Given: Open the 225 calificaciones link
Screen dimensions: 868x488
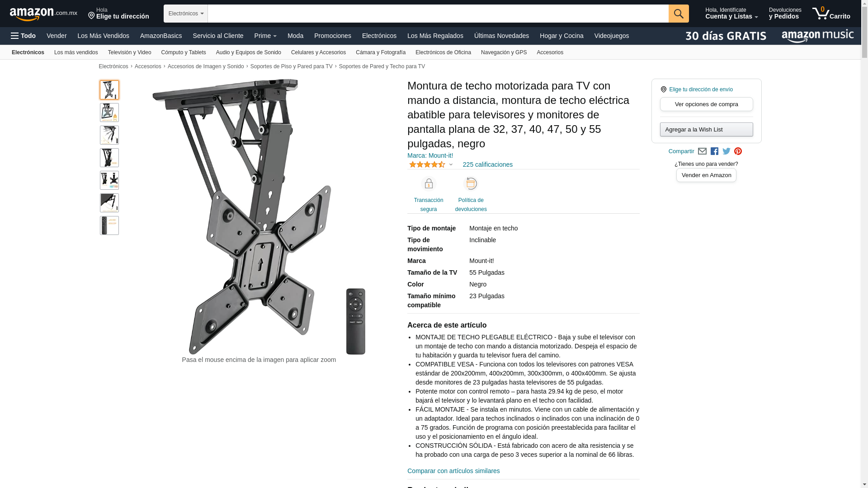Looking at the screenshot, I should 488,164.
